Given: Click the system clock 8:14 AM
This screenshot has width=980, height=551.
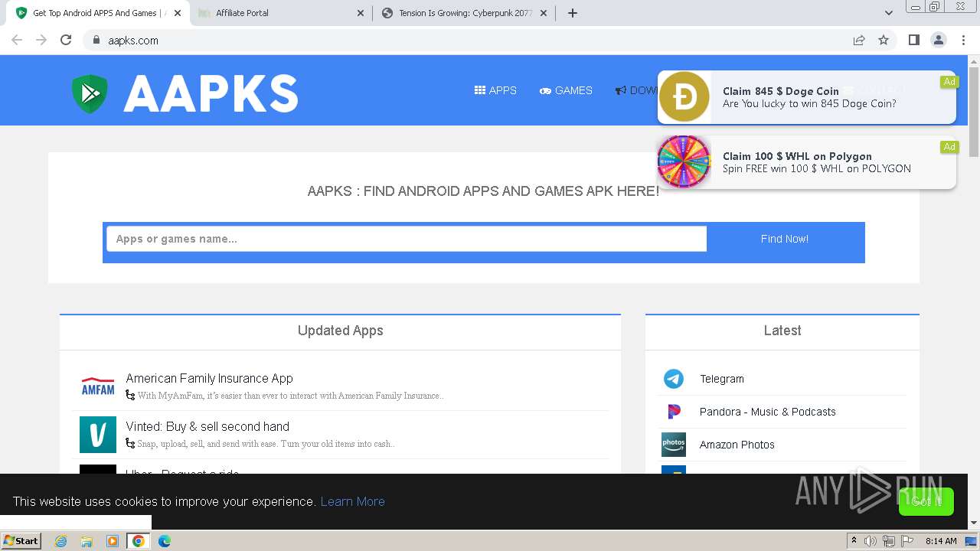Looking at the screenshot, I should (941, 541).
